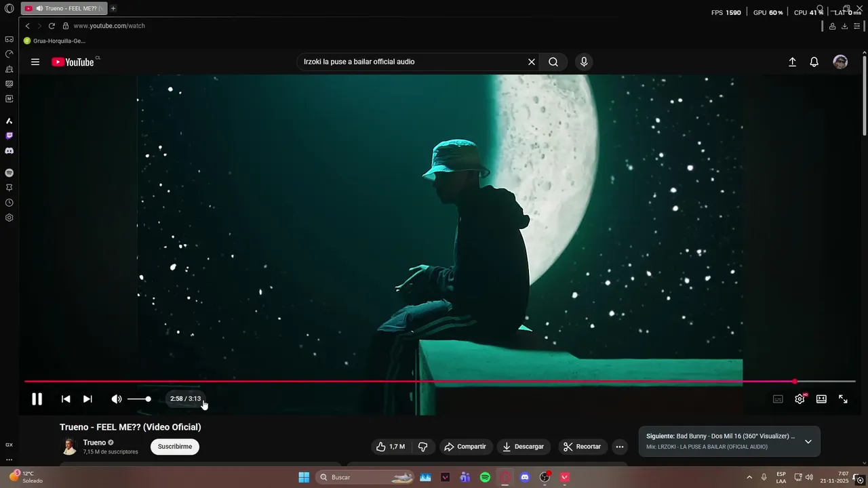Image resolution: width=868 pixels, height=488 pixels.
Task: Click the 2:58 / 3:13 time display
Action: [x=185, y=399]
